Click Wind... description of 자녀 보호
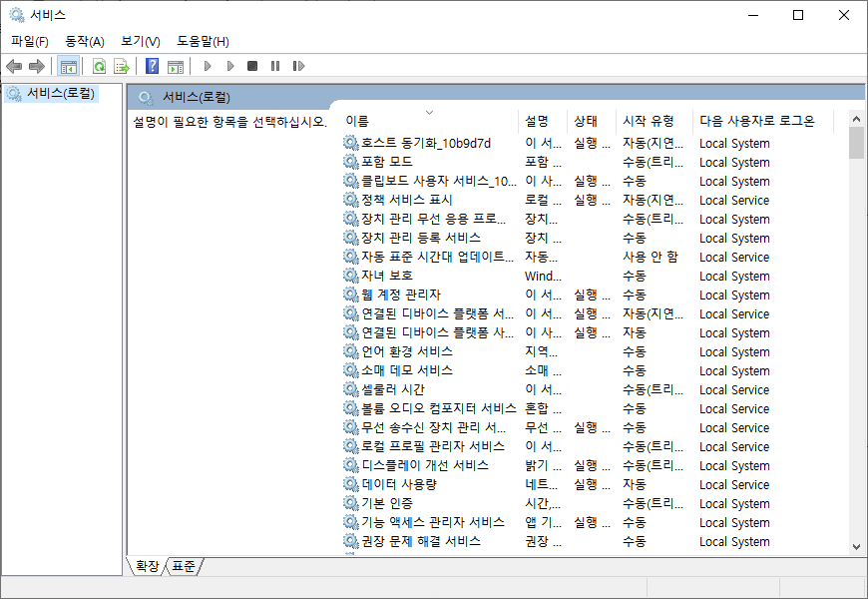The height and width of the screenshot is (599, 868). point(543,276)
